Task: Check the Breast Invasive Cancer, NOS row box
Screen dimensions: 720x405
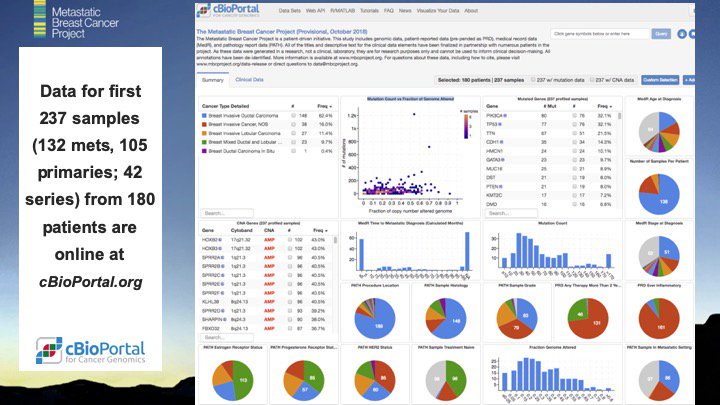Action: pos(293,124)
